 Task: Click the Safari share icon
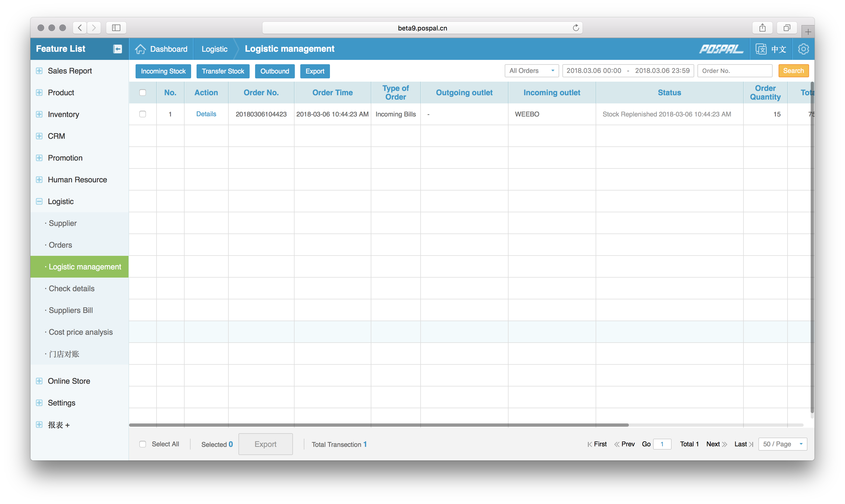tap(763, 28)
